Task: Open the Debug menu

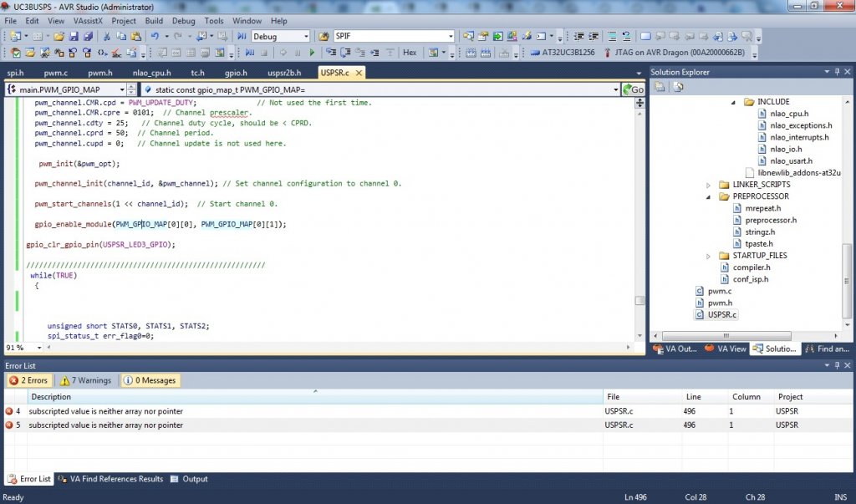Action: click(183, 21)
